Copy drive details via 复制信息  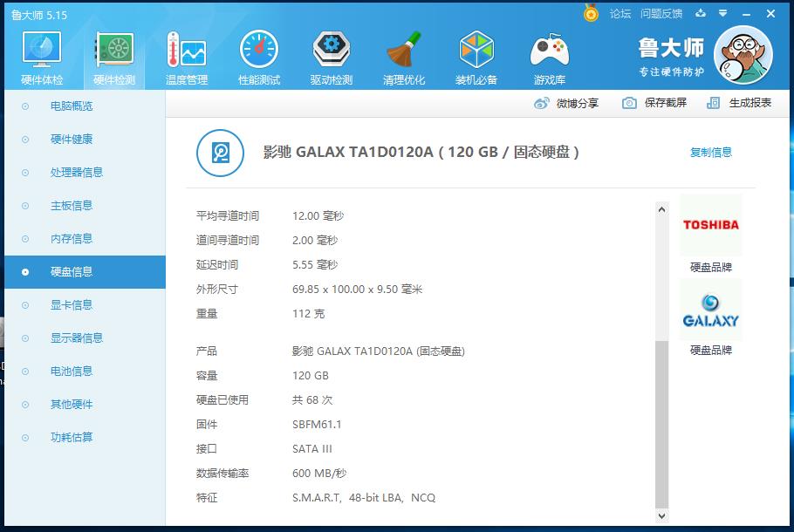point(711,151)
